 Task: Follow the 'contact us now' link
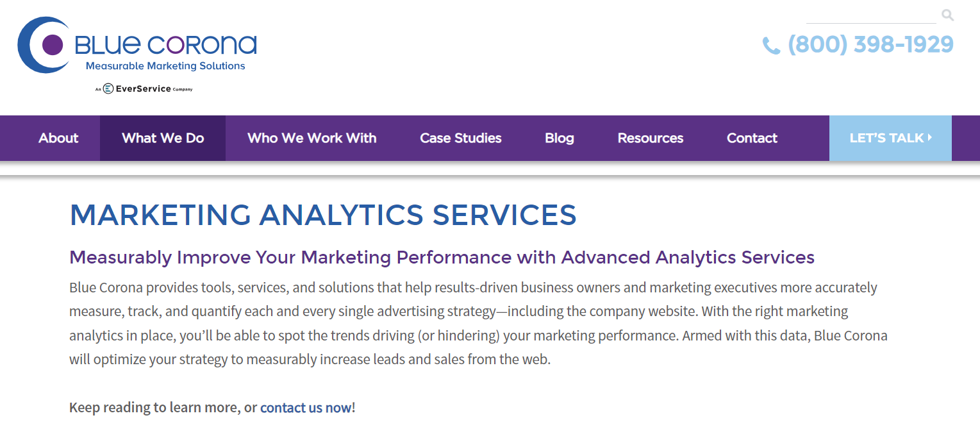pos(306,408)
